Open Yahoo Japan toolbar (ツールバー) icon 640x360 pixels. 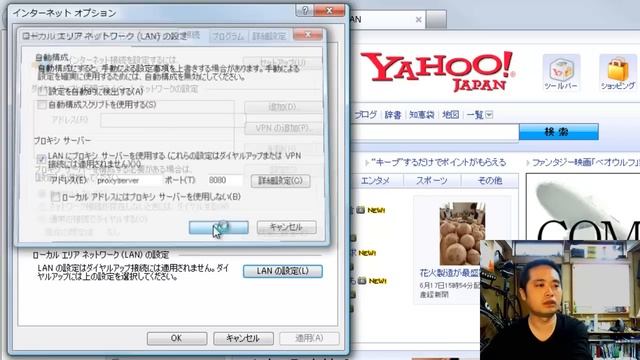561,73
